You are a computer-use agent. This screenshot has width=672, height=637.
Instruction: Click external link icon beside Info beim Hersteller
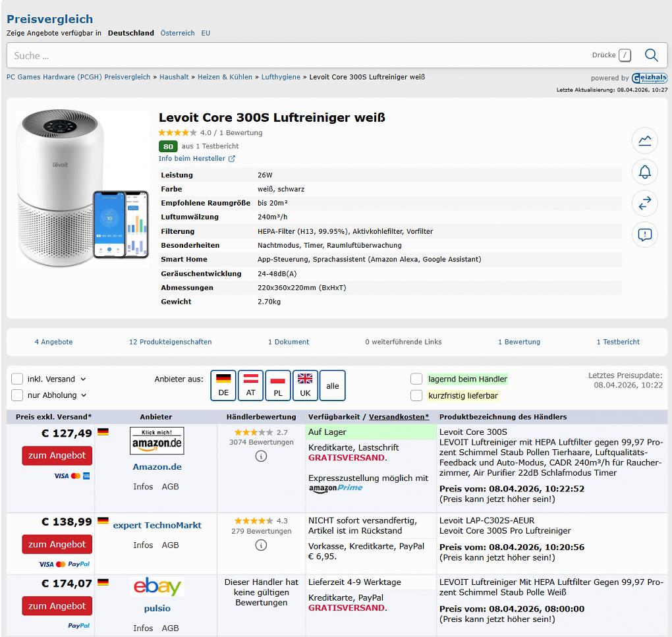[x=232, y=159]
